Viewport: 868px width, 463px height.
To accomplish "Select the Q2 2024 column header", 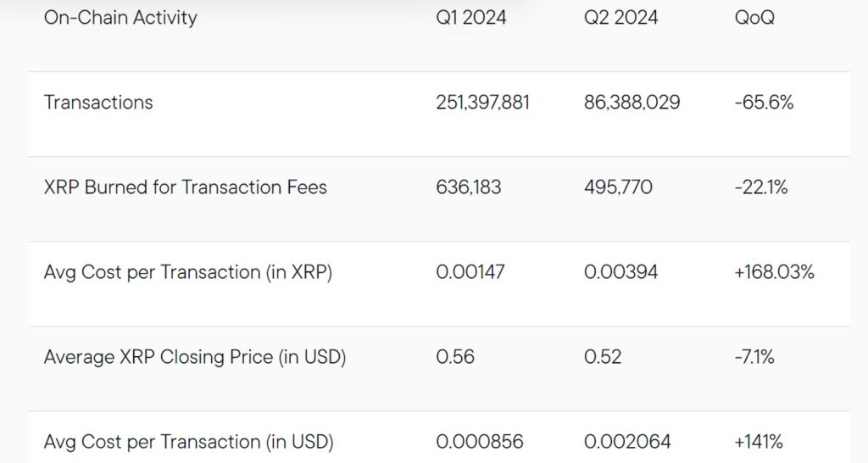I will pyautogui.click(x=620, y=17).
